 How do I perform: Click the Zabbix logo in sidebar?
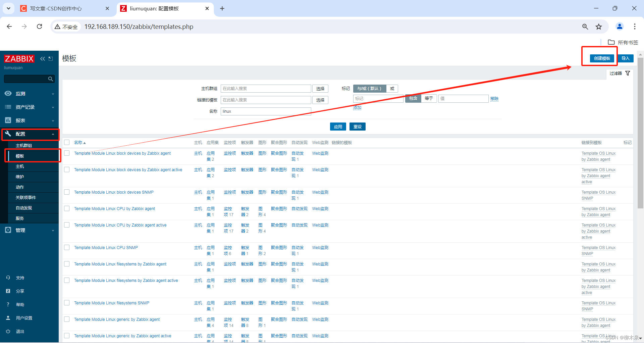pos(19,59)
